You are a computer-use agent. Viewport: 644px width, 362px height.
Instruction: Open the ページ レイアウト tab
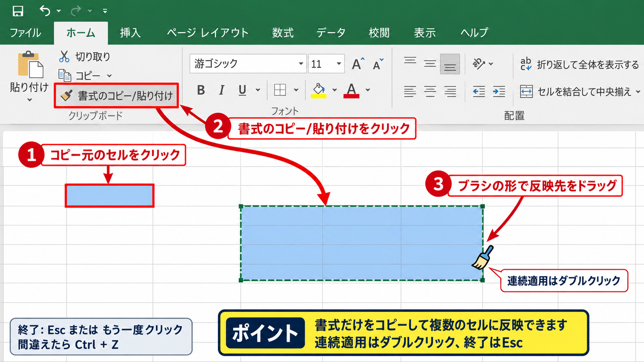click(208, 33)
